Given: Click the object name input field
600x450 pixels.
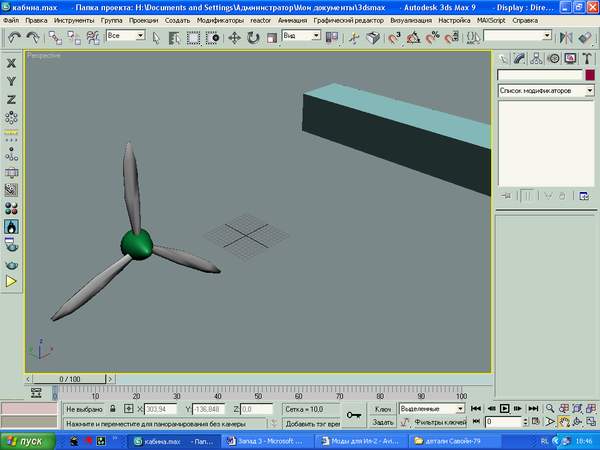Looking at the screenshot, I should pos(540,75).
